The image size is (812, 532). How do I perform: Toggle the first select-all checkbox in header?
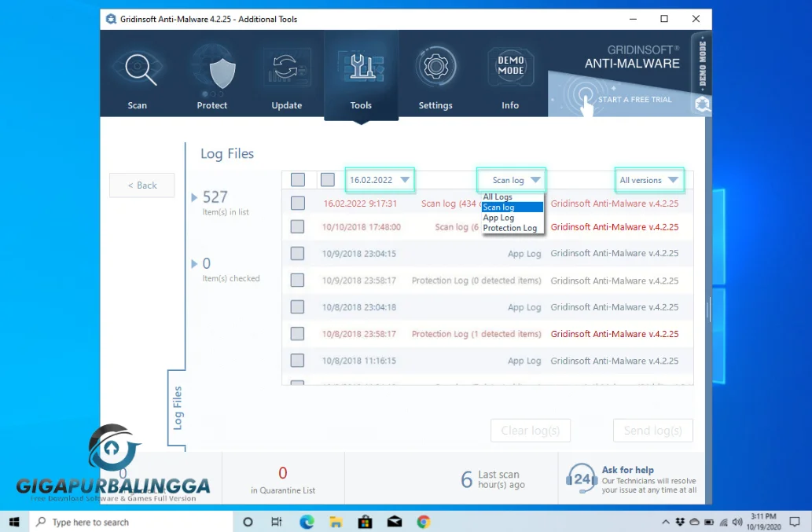pyautogui.click(x=298, y=180)
